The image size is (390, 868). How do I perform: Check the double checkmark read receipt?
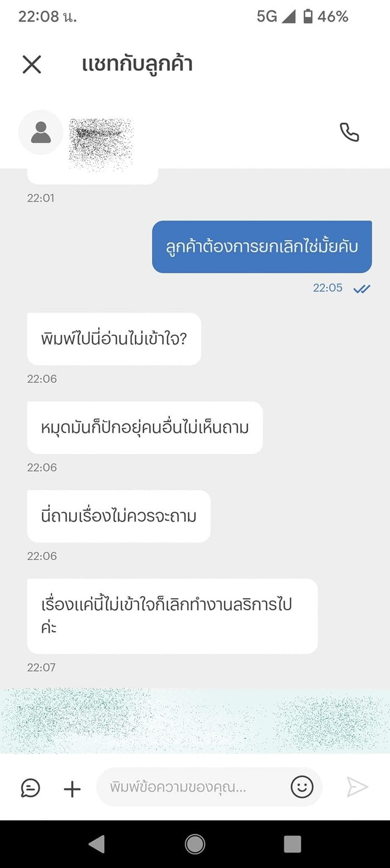[x=363, y=288]
